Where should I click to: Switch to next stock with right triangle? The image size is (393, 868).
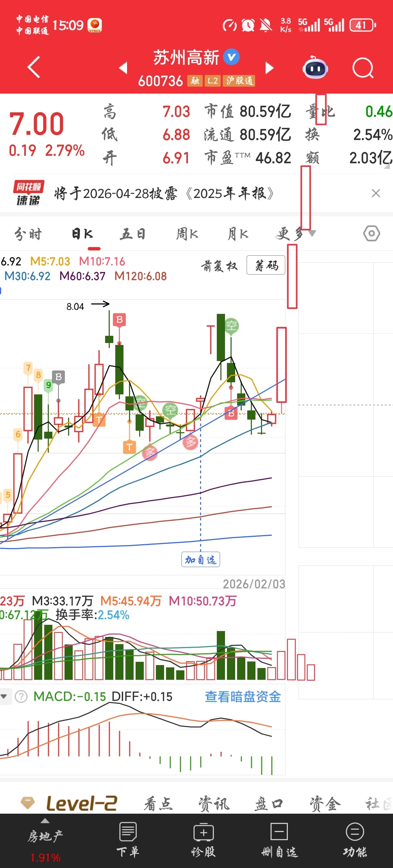[269, 68]
